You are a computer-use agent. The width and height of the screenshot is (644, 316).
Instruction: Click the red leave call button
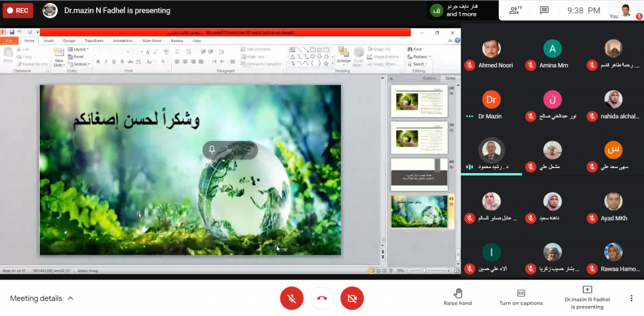[x=322, y=298]
